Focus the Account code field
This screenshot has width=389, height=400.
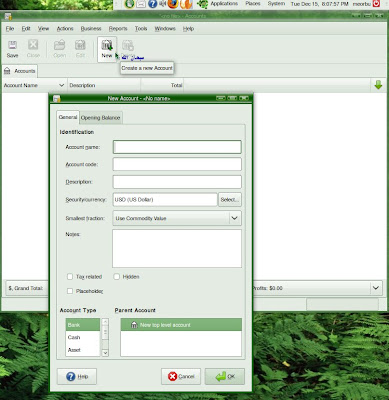click(177, 164)
